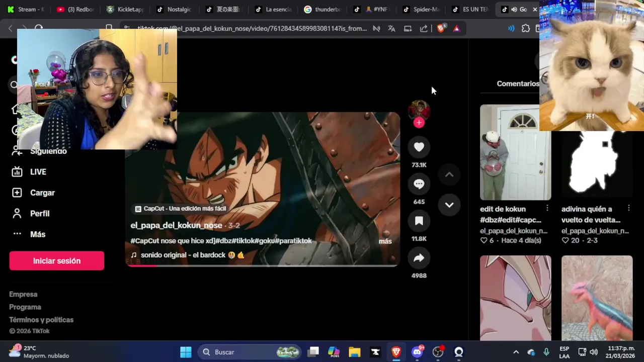The width and height of the screenshot is (644, 362).
Task: Switch to the Spider-Ma TikTok tab
Action: 422,10
